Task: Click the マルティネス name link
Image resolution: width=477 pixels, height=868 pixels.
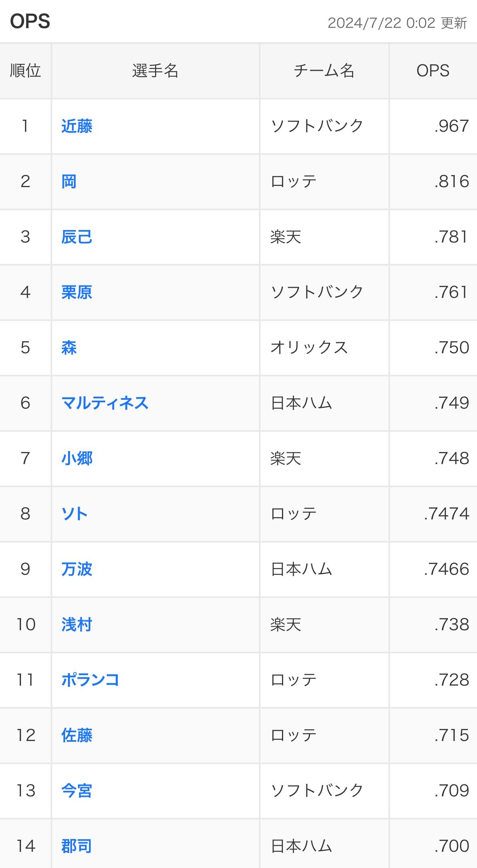Action: (x=105, y=403)
